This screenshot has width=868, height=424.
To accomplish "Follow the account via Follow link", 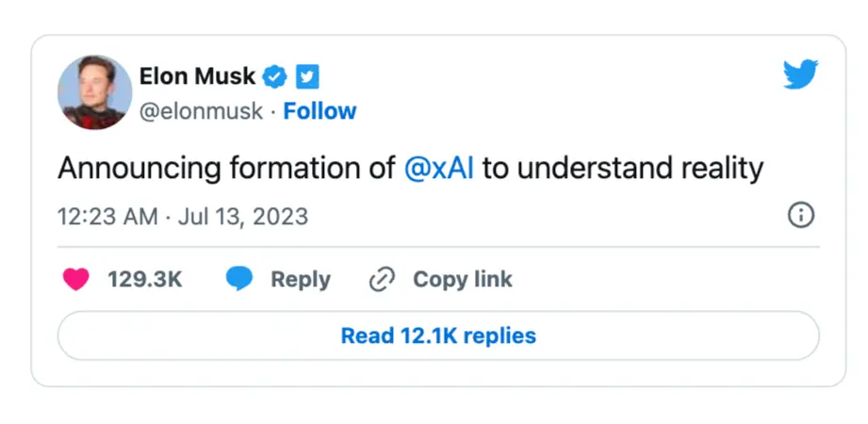I will click(319, 111).
